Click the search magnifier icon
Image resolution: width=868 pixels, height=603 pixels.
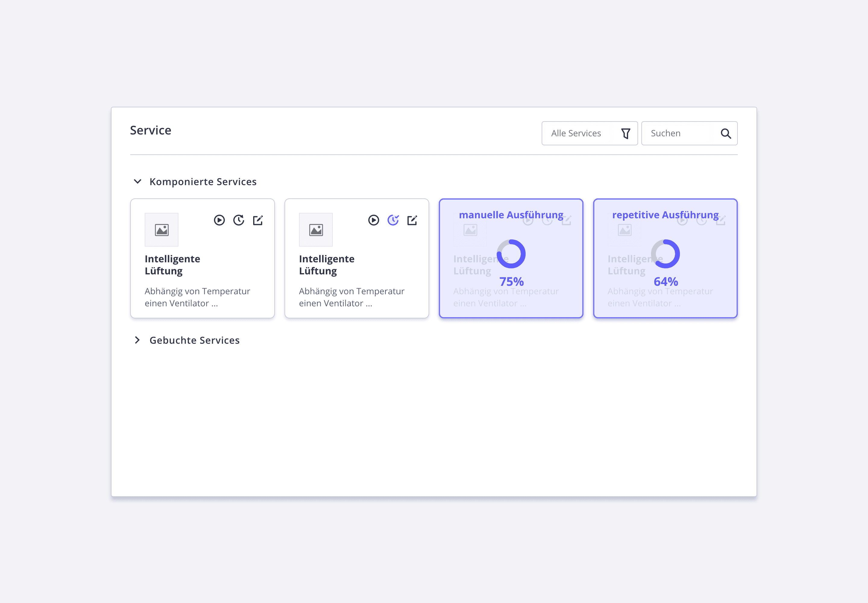click(726, 133)
